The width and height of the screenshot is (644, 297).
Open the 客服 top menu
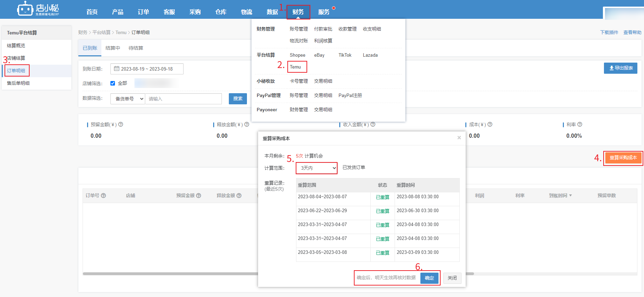point(169,12)
